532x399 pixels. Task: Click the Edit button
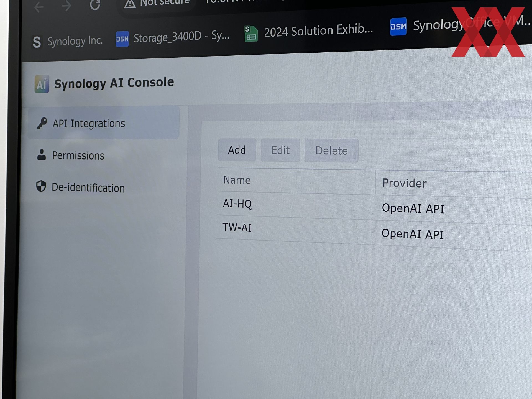[x=280, y=150]
